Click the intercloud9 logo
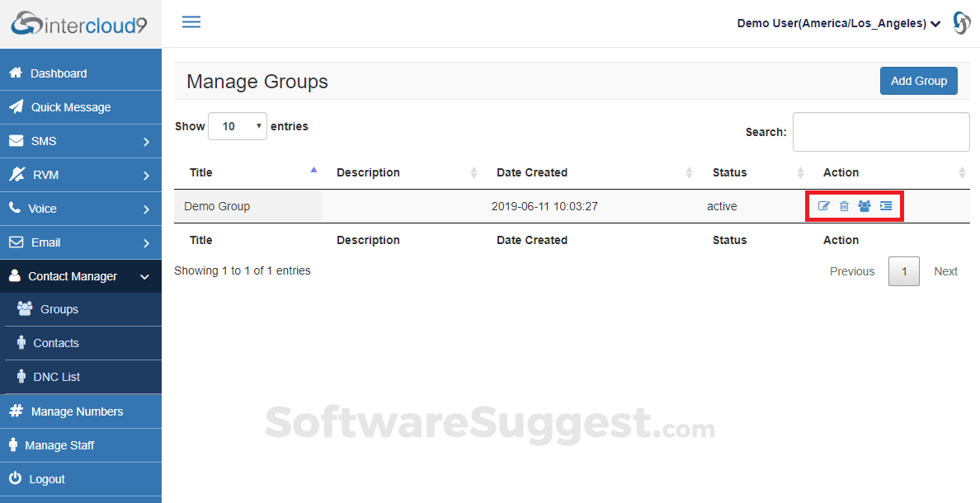980x503 pixels. pos(80,24)
